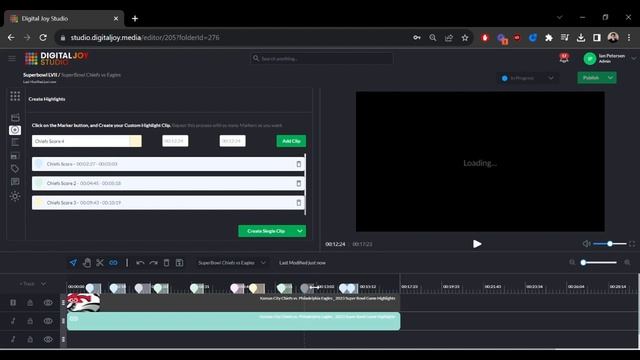The image size is (640, 360).
Task: Open the SuperBowl Chiefs vs Eagles toolbar dropdown
Action: point(231,263)
